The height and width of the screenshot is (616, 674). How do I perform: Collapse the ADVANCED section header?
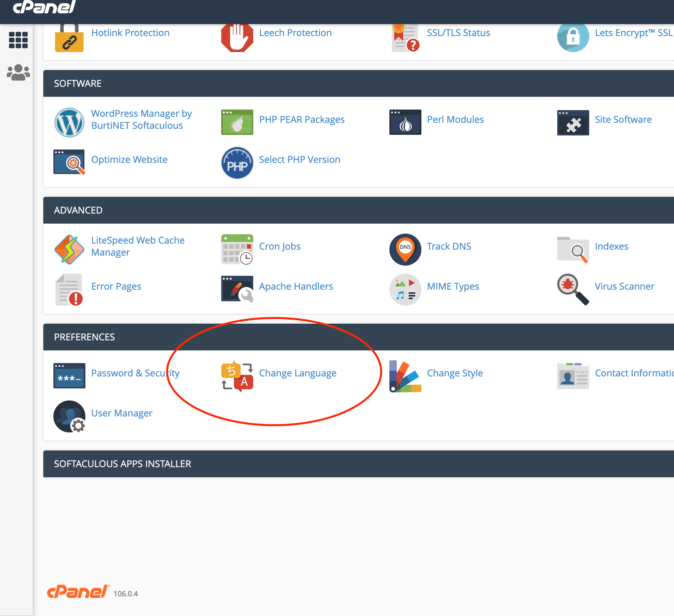(78, 210)
